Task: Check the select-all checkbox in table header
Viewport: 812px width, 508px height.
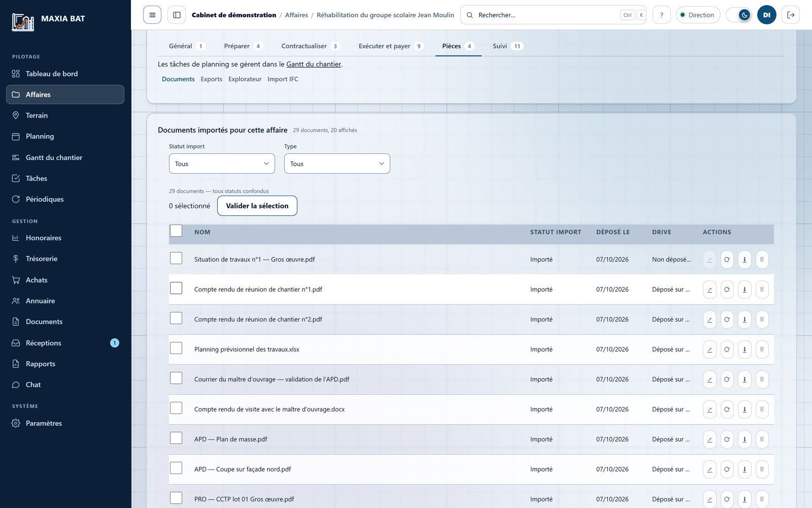Action: click(176, 231)
